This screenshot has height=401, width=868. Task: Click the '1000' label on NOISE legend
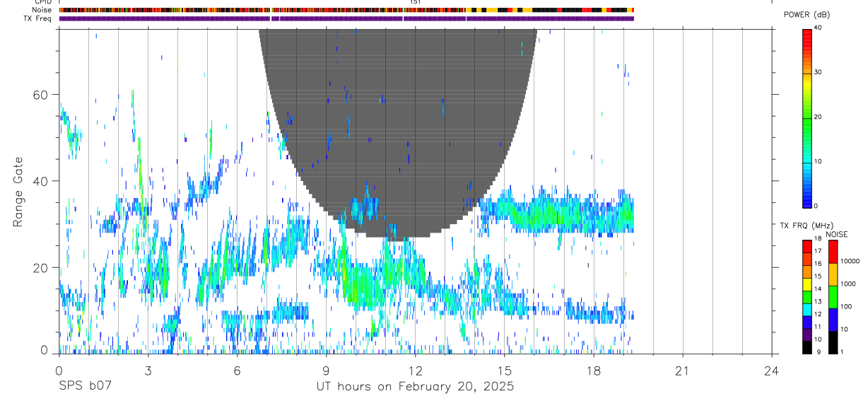point(848,284)
